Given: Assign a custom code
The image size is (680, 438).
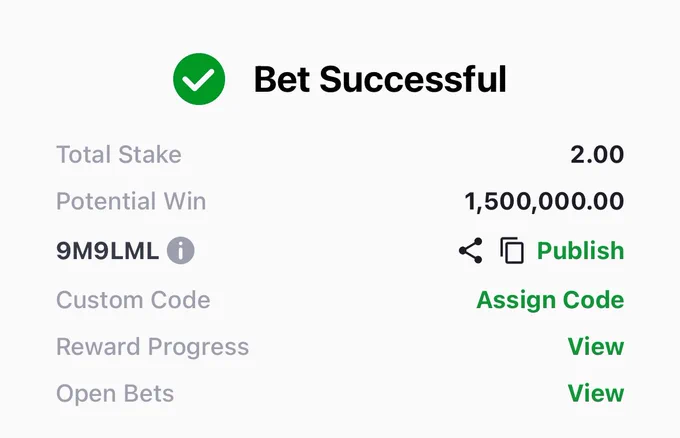Looking at the screenshot, I should tap(550, 300).
